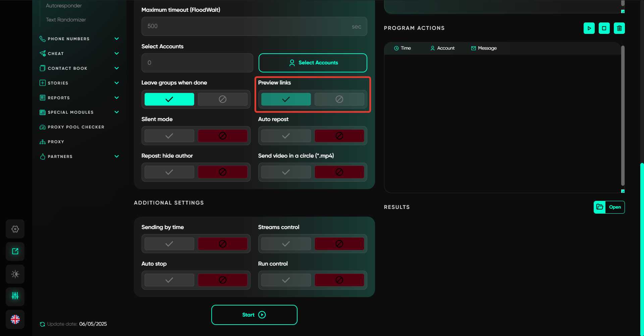Enable Silent mode with checkmark
The width and height of the screenshot is (644, 336).
point(169,136)
